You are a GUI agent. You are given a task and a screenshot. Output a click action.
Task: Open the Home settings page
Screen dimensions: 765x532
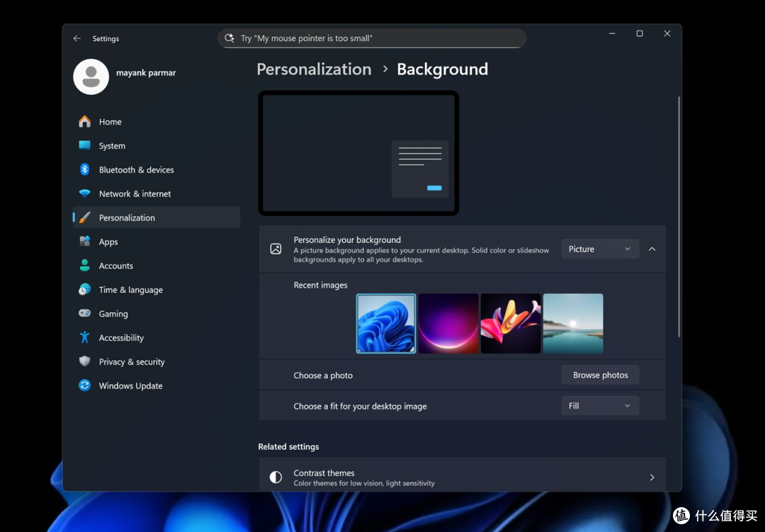[x=156, y=122]
